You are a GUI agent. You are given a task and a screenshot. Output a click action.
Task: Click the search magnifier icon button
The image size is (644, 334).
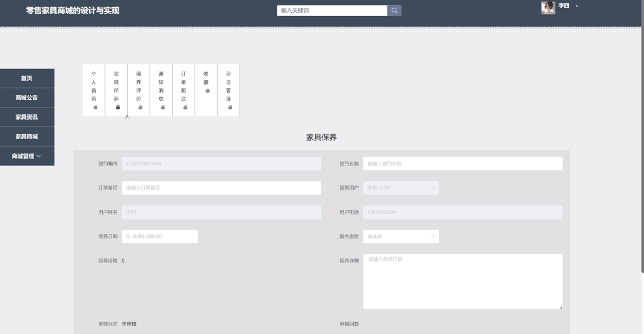[x=394, y=11]
